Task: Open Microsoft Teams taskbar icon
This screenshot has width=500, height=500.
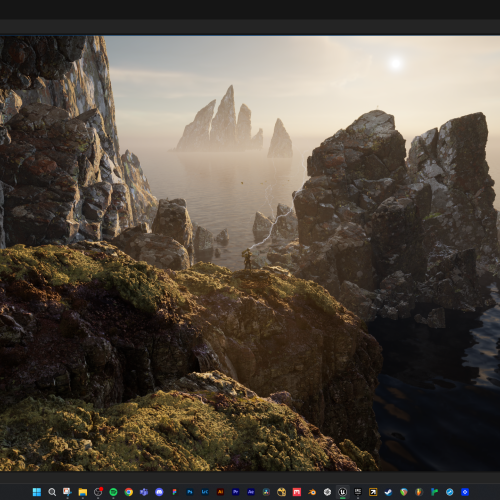Action: [x=144, y=492]
